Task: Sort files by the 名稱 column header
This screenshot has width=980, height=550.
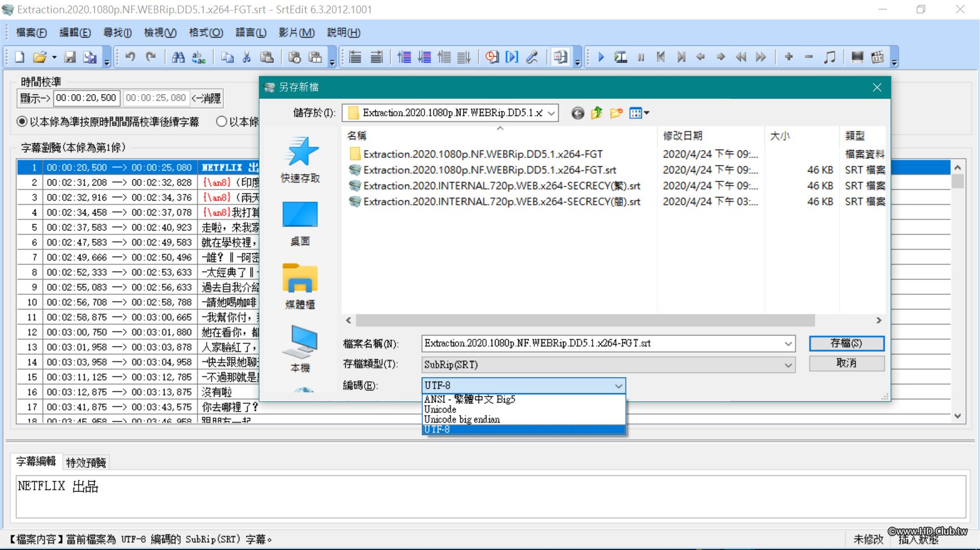Action: 500,136
